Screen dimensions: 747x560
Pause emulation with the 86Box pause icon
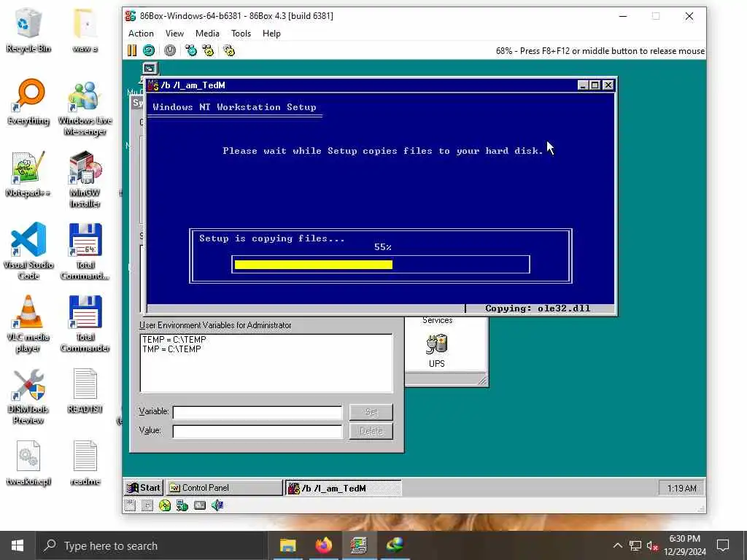(132, 50)
